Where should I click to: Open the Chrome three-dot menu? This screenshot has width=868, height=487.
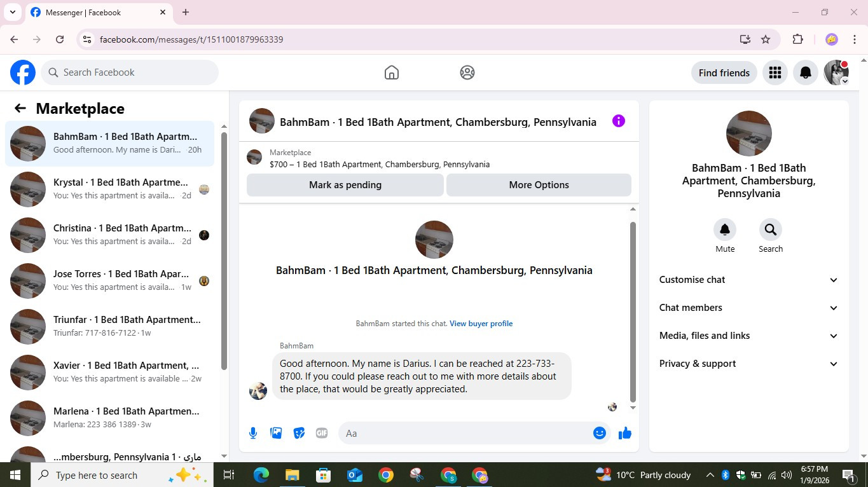point(855,39)
